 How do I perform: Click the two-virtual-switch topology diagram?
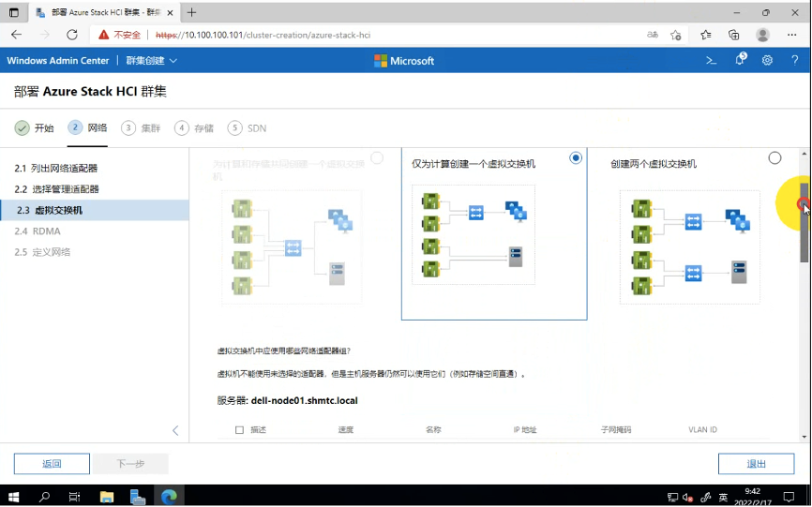690,246
